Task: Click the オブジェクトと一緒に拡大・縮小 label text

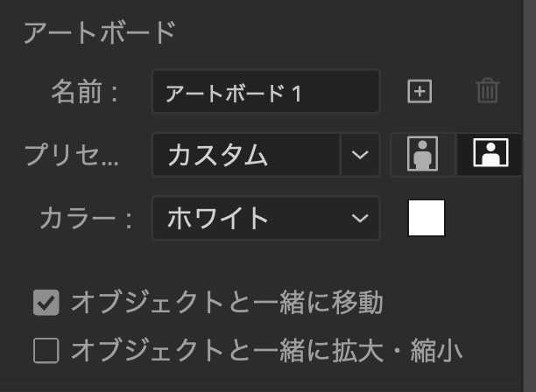Action: coord(265,351)
